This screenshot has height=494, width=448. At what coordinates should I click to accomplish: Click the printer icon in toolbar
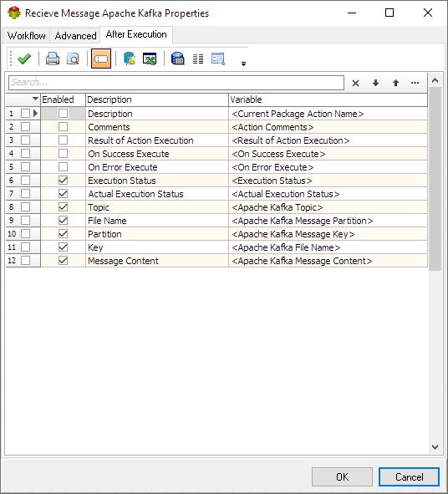coord(53,59)
